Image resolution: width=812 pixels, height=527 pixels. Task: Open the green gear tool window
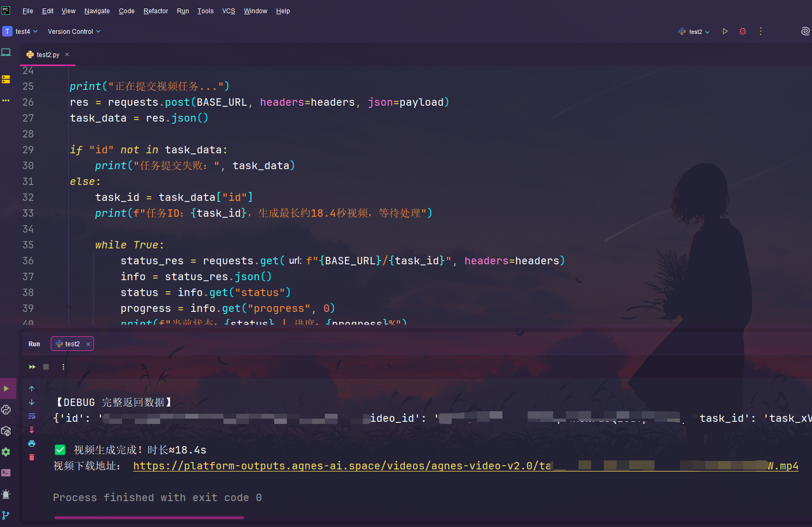point(6,452)
